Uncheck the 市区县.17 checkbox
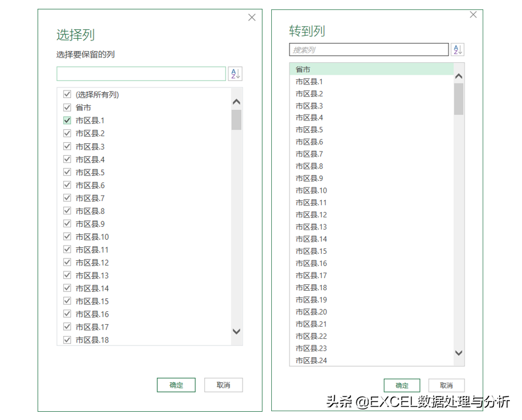Image resolution: width=522 pixels, height=420 pixels. tap(68, 327)
